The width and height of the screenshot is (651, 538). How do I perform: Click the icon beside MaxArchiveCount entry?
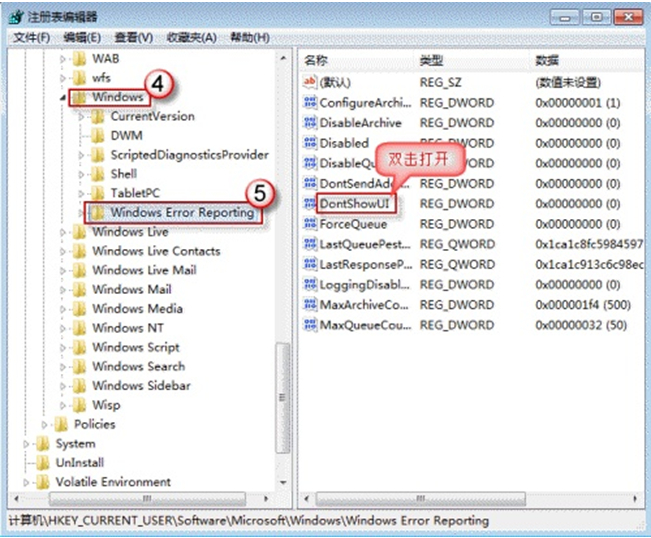(x=310, y=305)
